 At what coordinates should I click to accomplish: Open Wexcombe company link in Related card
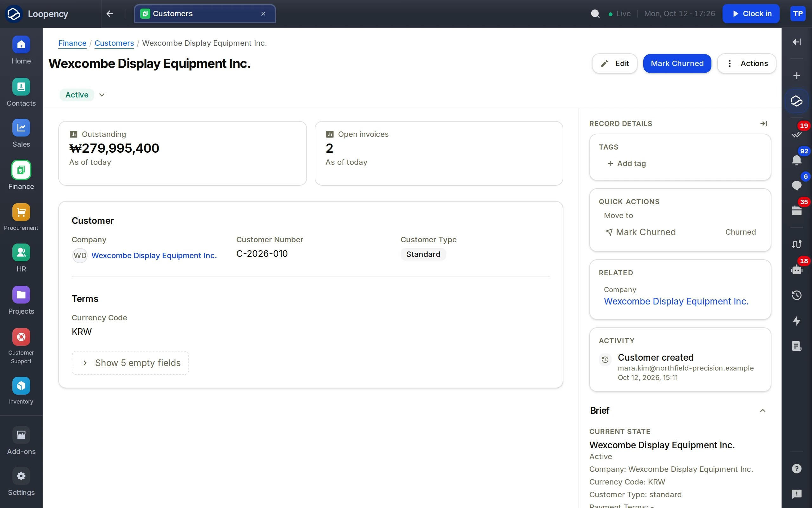pyautogui.click(x=676, y=301)
